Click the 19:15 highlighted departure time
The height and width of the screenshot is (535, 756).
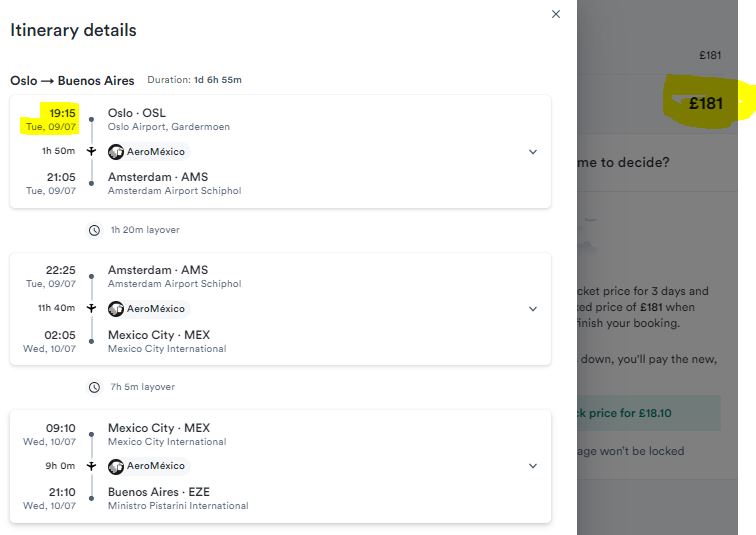pos(62,113)
